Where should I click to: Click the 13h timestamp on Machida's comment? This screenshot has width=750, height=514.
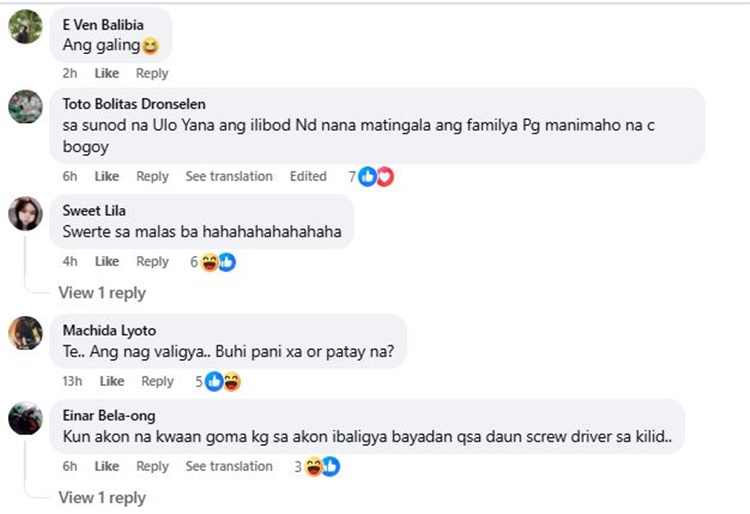pyautogui.click(x=72, y=382)
